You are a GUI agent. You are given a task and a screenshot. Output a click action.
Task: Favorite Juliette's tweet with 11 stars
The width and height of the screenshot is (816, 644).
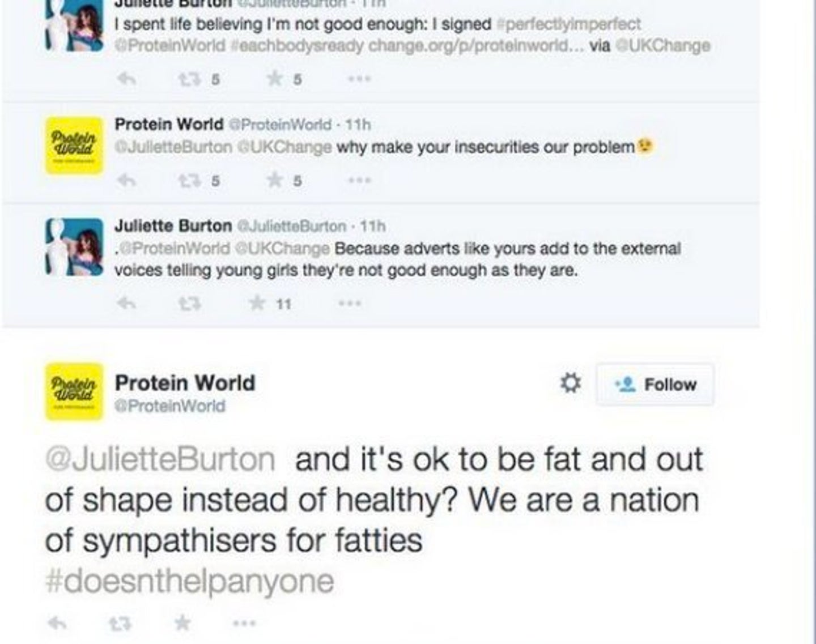point(258,303)
